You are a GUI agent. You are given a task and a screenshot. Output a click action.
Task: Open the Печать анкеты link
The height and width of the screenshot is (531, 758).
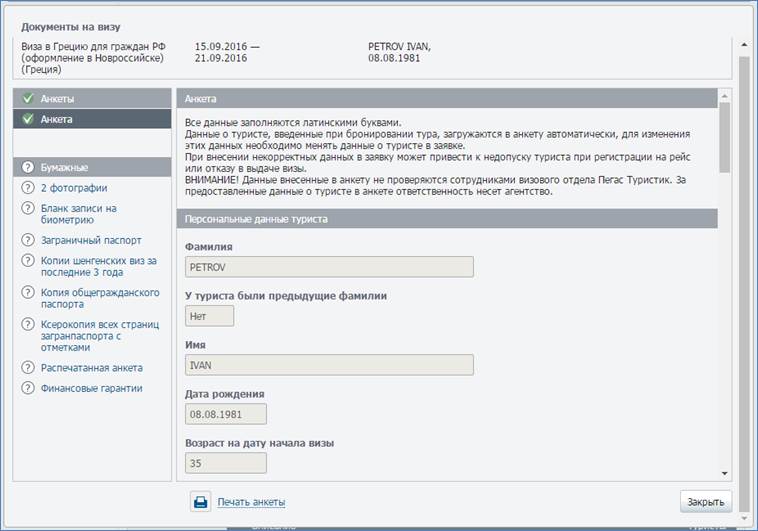(x=251, y=502)
